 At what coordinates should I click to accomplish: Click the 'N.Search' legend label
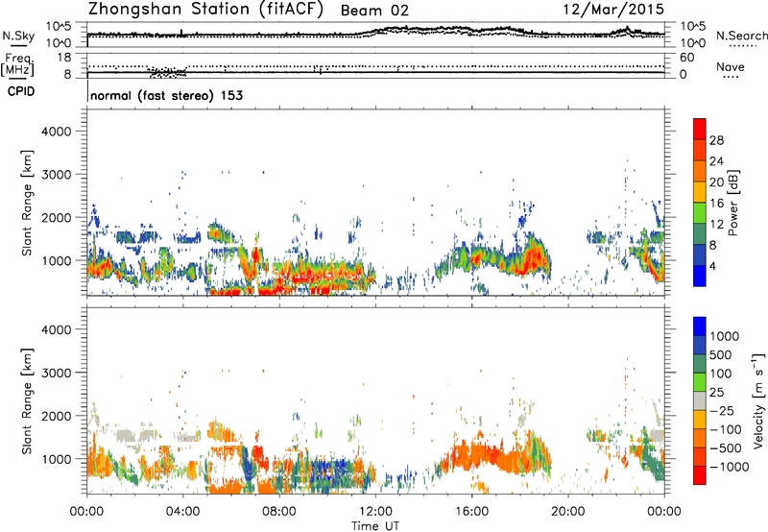pos(741,36)
